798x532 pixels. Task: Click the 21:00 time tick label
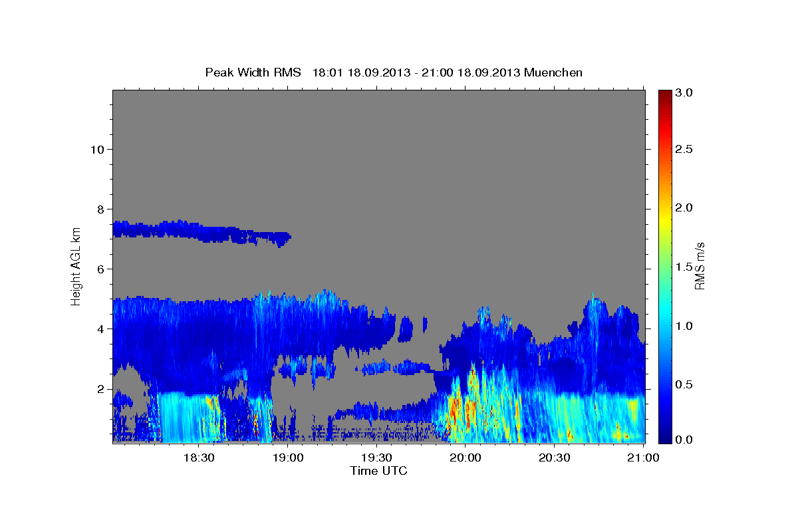(642, 458)
